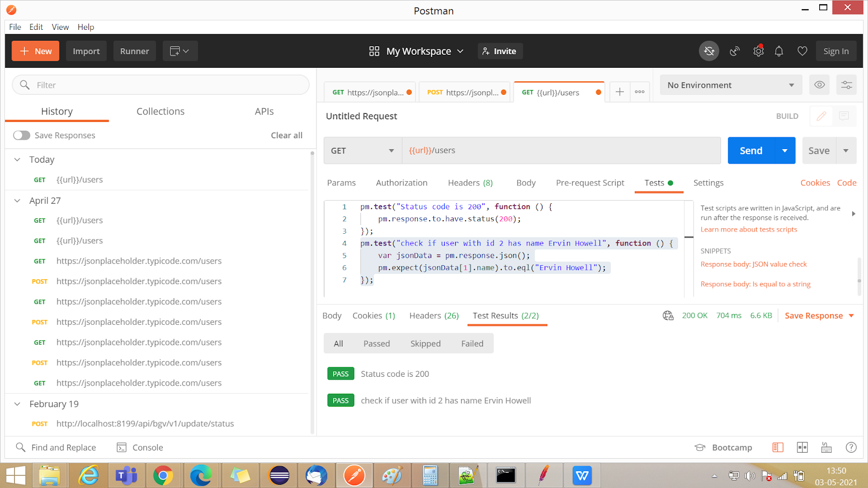Open the capture requests satellite icon
The width and height of the screenshot is (868, 488).
point(735,51)
